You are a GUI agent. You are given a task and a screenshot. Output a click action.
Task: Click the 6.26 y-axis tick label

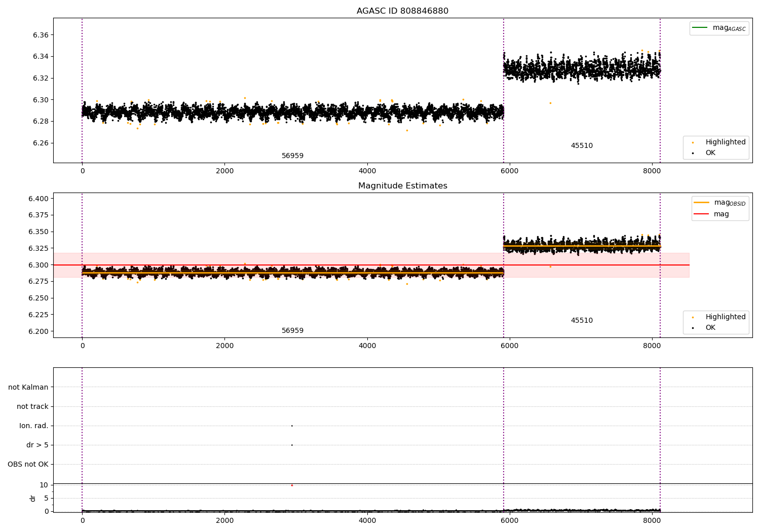tap(41, 143)
